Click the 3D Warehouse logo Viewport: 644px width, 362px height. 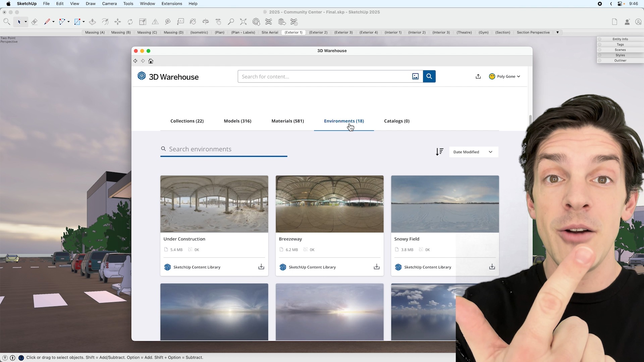tap(168, 77)
